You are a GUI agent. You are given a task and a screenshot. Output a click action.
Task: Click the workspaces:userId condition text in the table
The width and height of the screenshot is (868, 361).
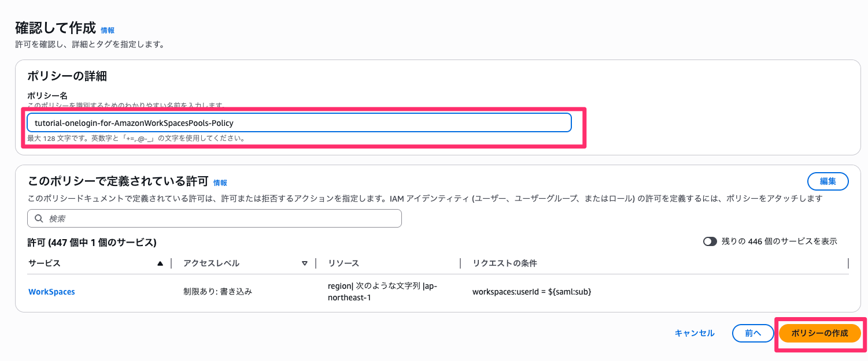[531, 292]
